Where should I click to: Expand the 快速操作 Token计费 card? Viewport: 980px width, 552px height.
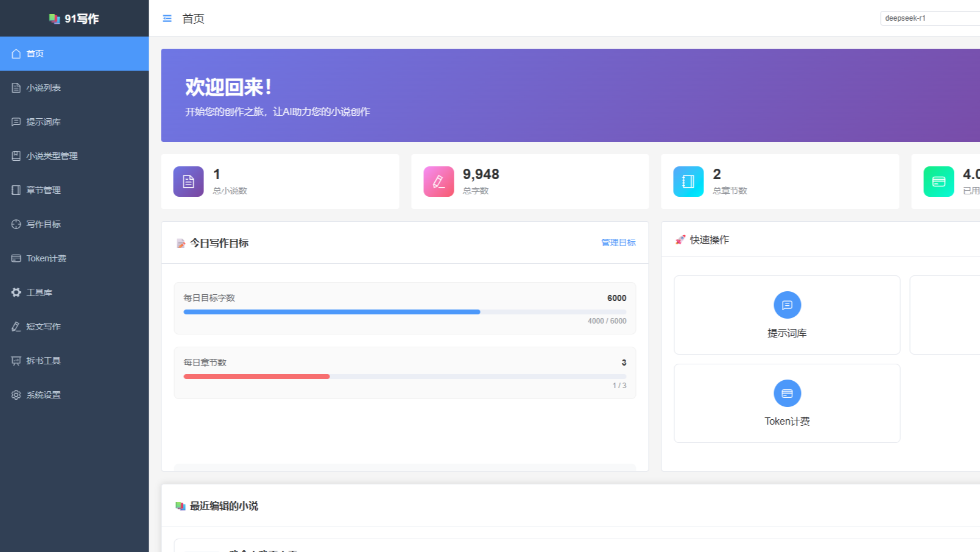coord(786,403)
